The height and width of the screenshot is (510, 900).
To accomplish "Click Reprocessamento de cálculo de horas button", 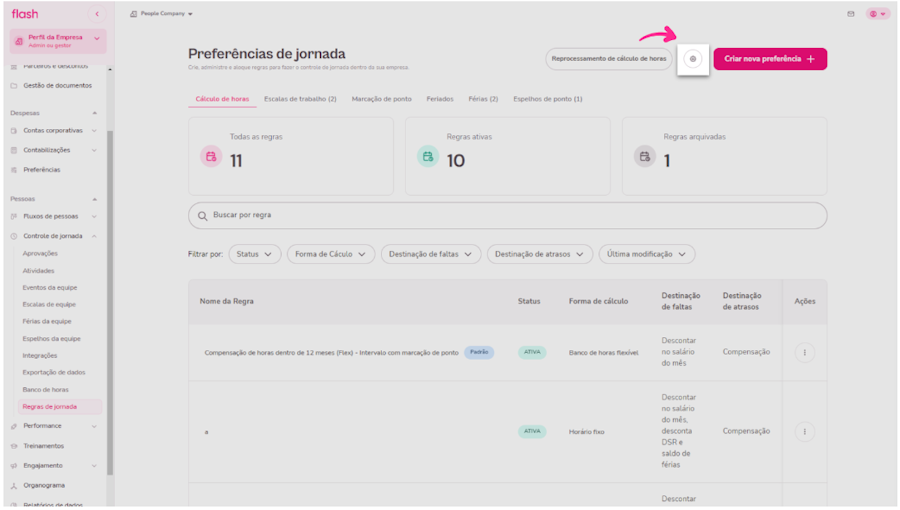I will (608, 59).
